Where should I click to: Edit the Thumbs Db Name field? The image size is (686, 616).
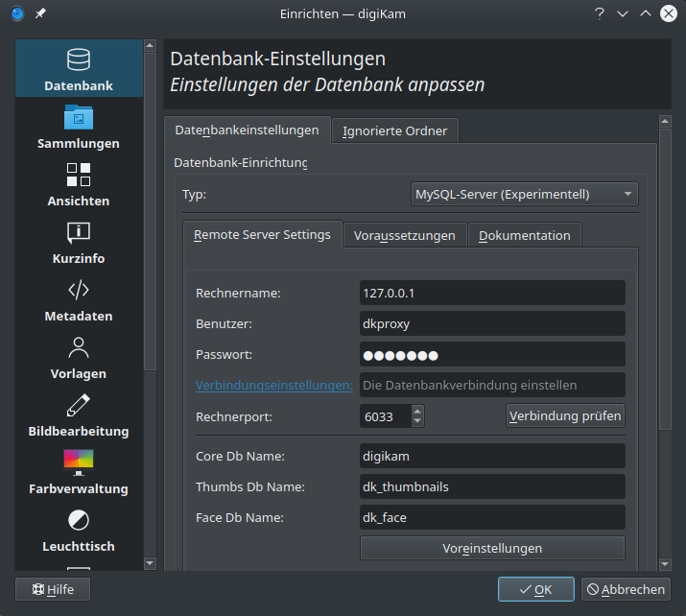pos(492,486)
